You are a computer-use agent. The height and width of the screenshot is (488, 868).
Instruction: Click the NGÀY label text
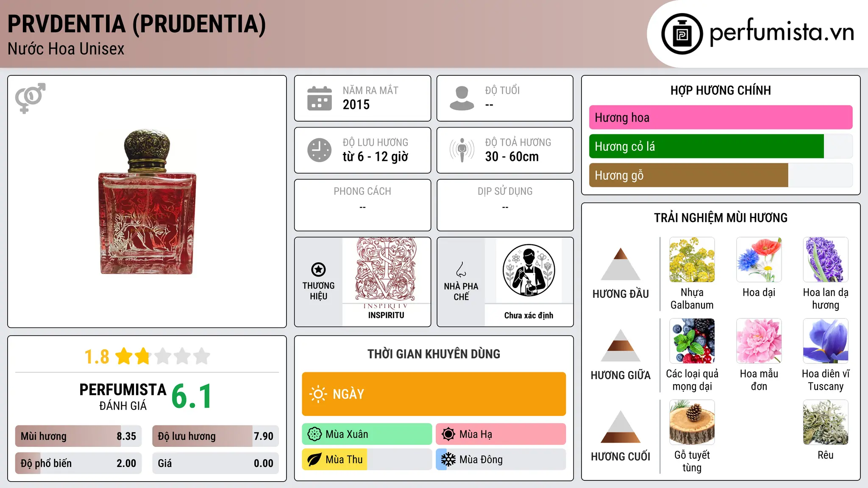[348, 394]
